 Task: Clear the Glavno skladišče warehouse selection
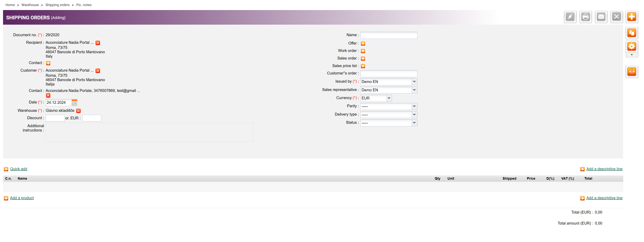[78, 111]
